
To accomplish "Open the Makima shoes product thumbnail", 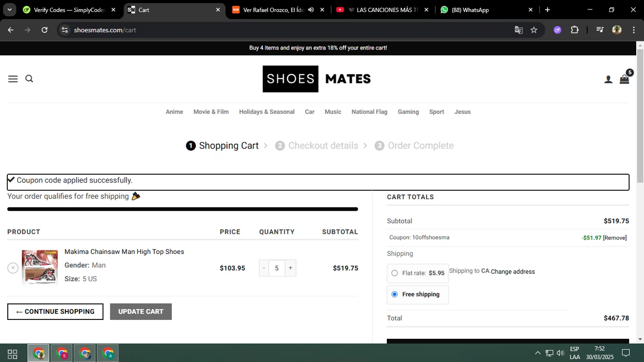I will [x=40, y=268].
